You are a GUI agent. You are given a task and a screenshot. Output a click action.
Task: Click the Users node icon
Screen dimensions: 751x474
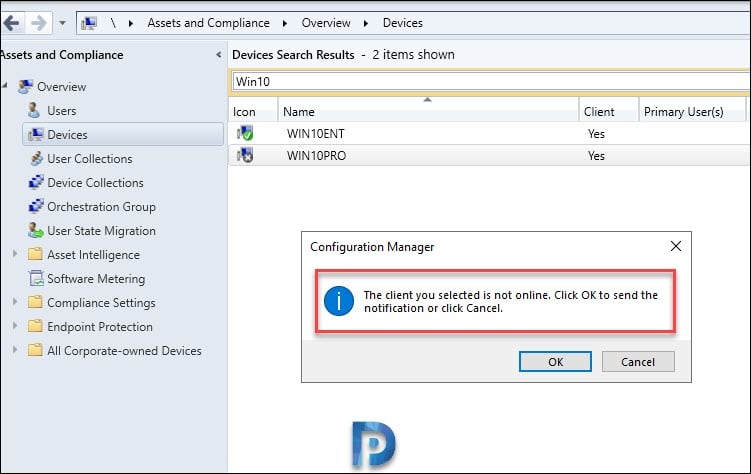pos(34,111)
